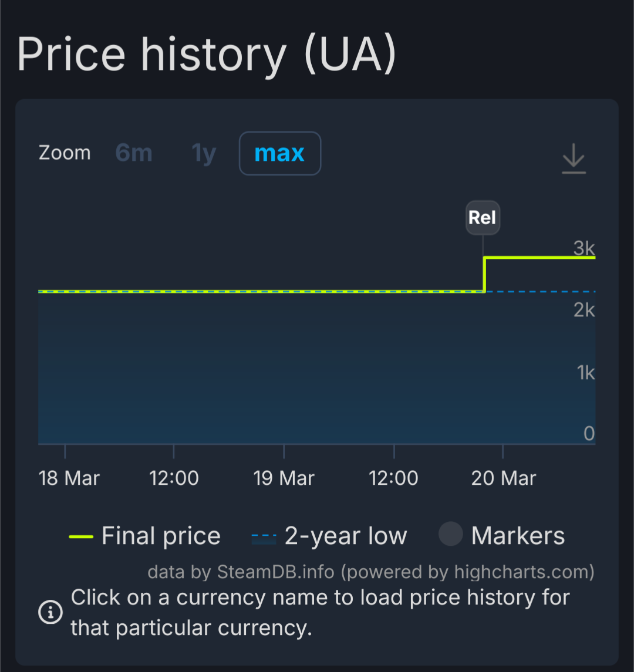
Task: Select the max zoom range
Action: click(x=279, y=153)
